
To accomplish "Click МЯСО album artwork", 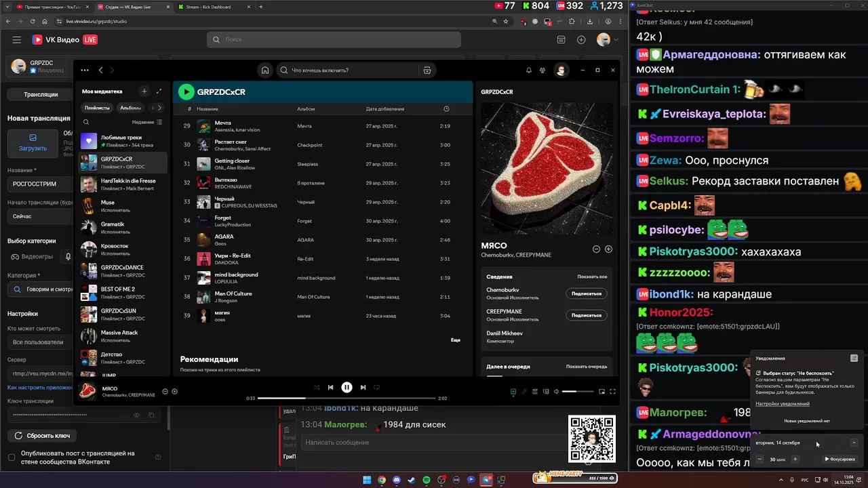I will click(x=547, y=168).
